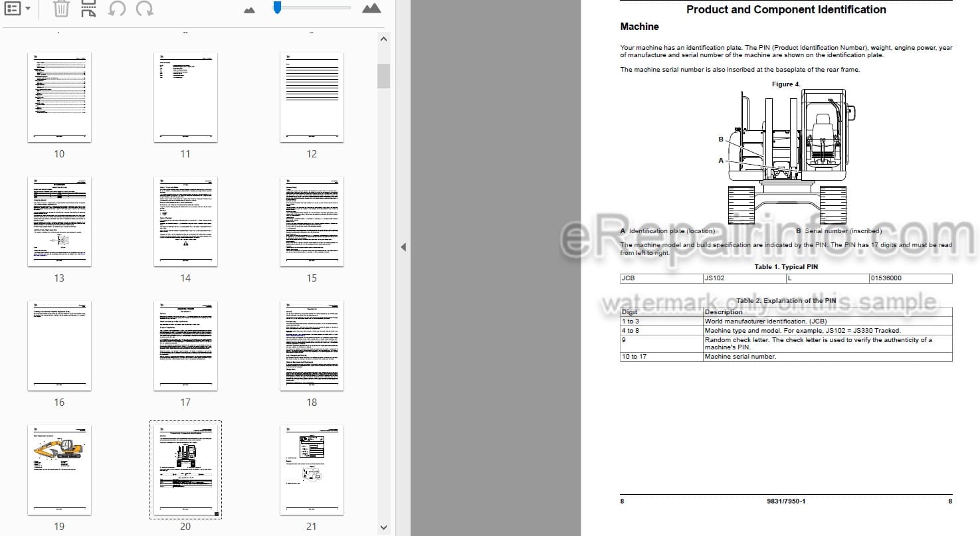Select page 20 highlighted thumbnail
This screenshot has height=536, width=980.
pyautogui.click(x=185, y=470)
